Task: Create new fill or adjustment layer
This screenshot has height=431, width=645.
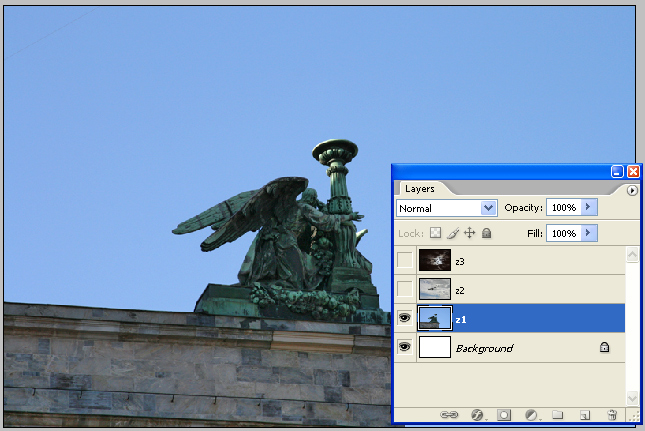Action: click(531, 415)
